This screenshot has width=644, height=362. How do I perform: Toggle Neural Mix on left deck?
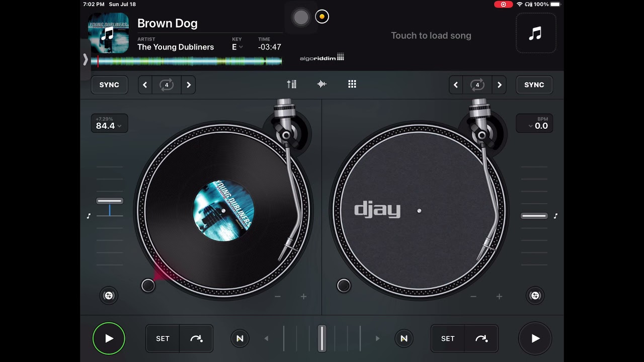pyautogui.click(x=239, y=338)
